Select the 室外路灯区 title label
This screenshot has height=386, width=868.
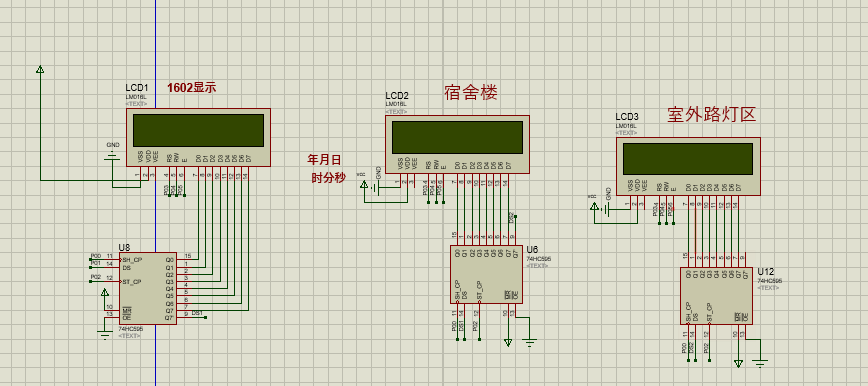[x=711, y=115]
